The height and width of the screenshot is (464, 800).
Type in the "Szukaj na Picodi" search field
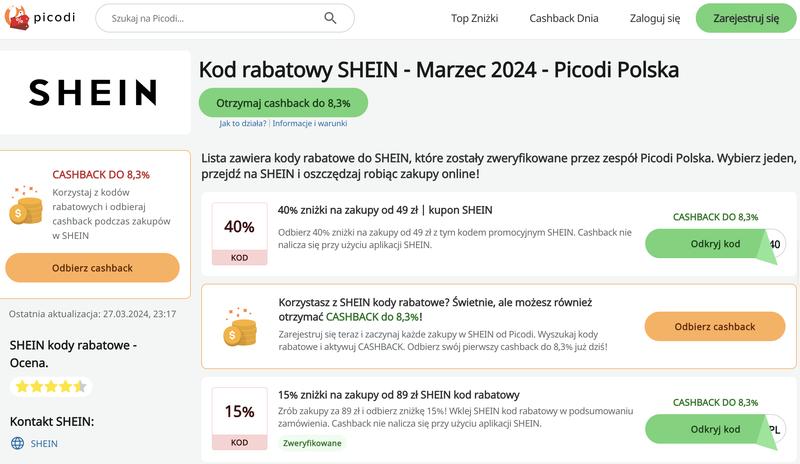pyautogui.click(x=210, y=18)
